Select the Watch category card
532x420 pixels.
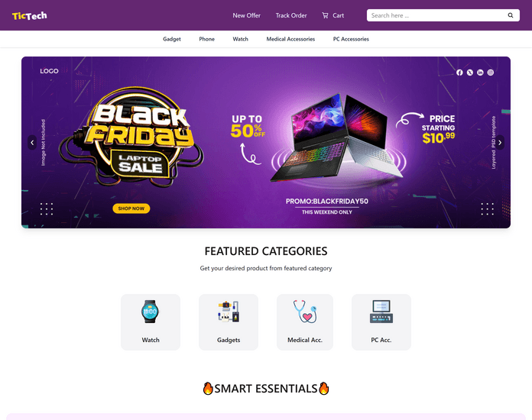[151, 322]
